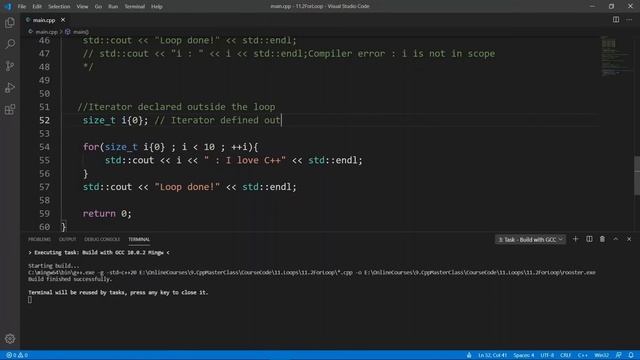Click comment '//Iterator declared outside the loop'

coord(176,107)
